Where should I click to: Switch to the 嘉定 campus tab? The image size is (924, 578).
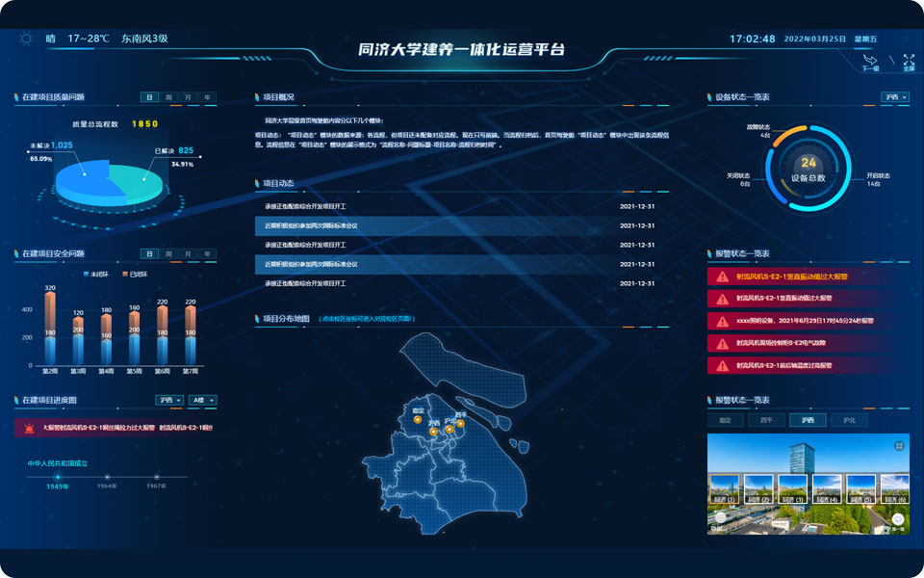(x=725, y=421)
